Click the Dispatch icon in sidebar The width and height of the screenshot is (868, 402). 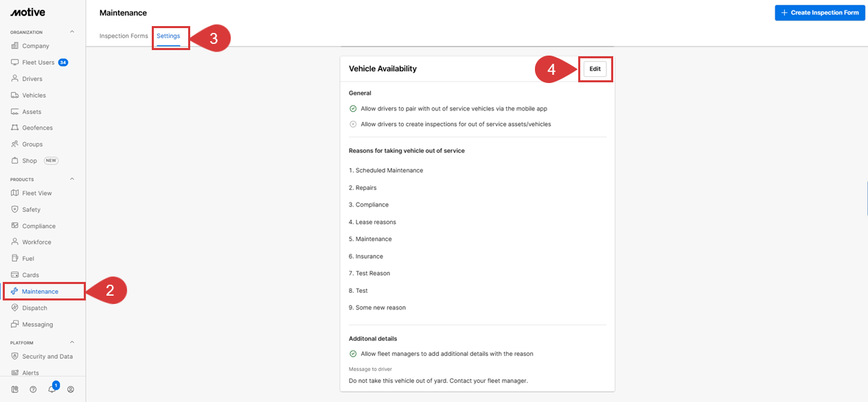15,308
